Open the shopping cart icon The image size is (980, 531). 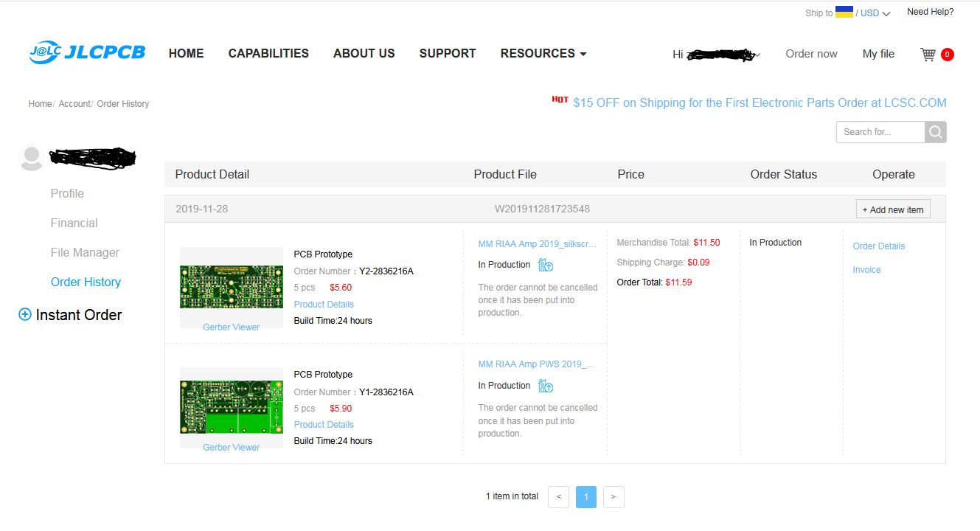[928, 54]
